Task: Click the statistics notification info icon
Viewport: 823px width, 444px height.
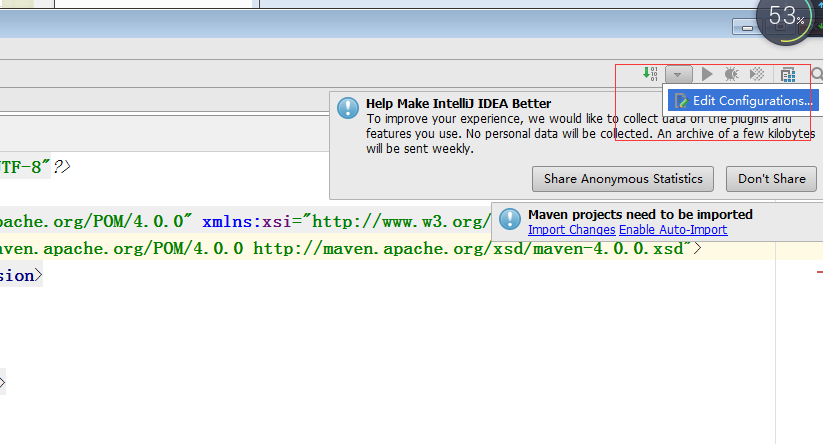Action: [348, 108]
